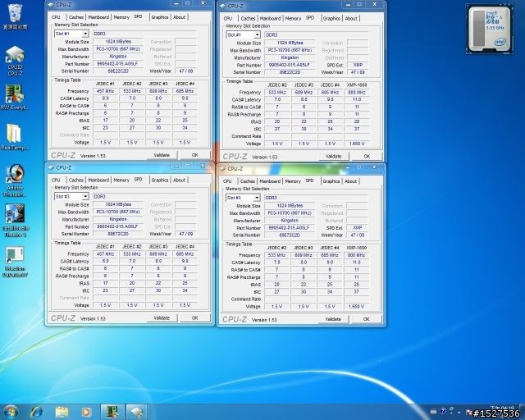The width and height of the screenshot is (525, 420).
Task: Open the Action Center flag in the tray
Action: 469,412
